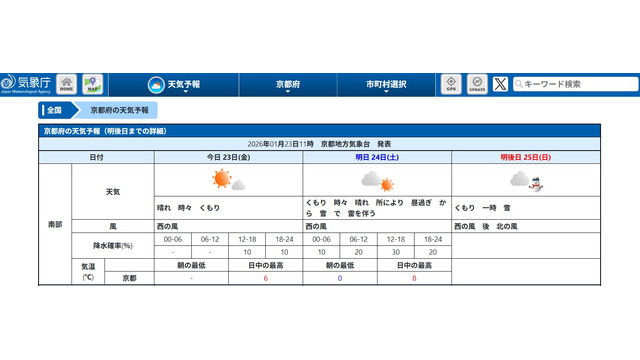Click the sunny weather icon for 23日
Screen dimensions: 640x360
tap(228, 180)
